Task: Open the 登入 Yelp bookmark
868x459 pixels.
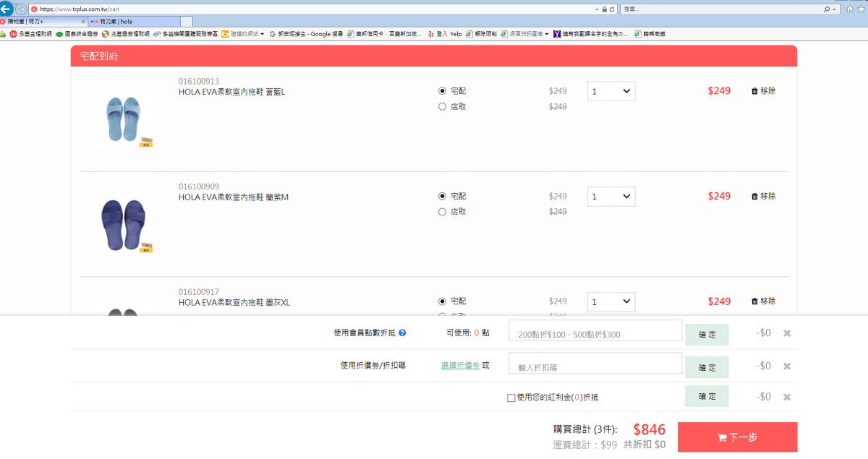Action: pos(445,34)
